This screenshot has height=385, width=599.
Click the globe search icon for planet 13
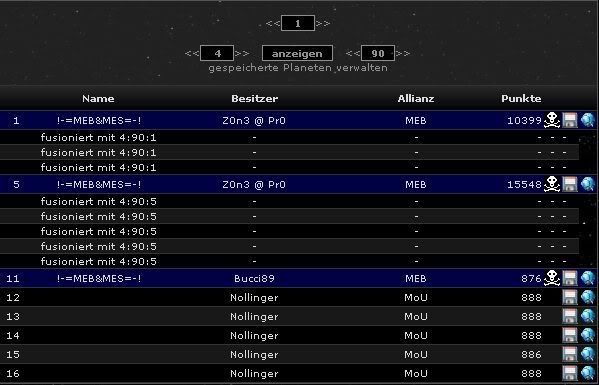[x=588, y=316]
